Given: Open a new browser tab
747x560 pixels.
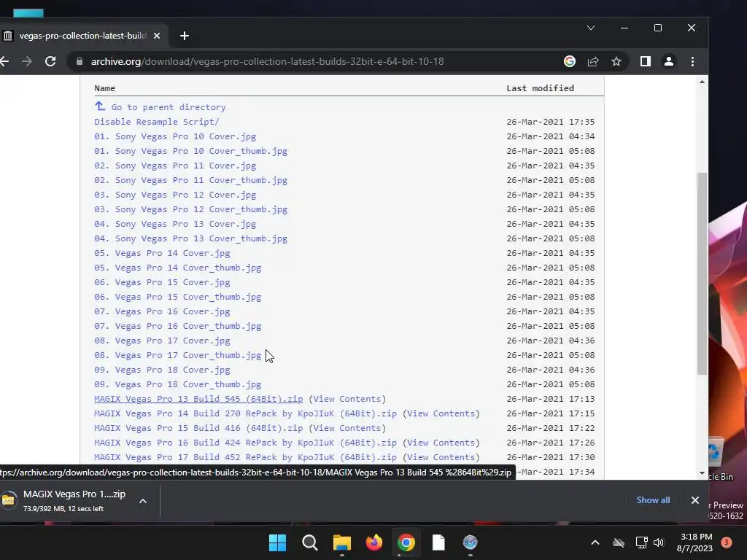Looking at the screenshot, I should pyautogui.click(x=185, y=36).
